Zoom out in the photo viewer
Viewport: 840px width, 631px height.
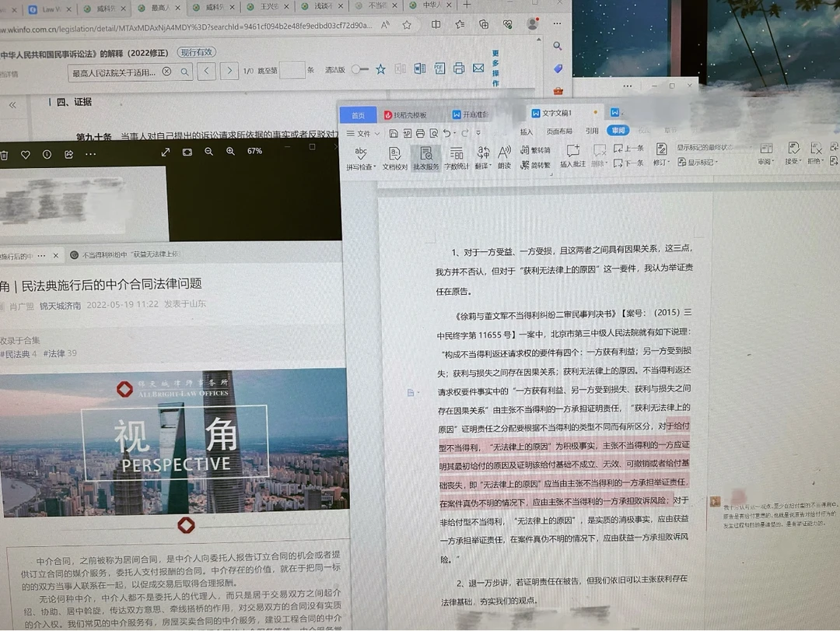209,152
